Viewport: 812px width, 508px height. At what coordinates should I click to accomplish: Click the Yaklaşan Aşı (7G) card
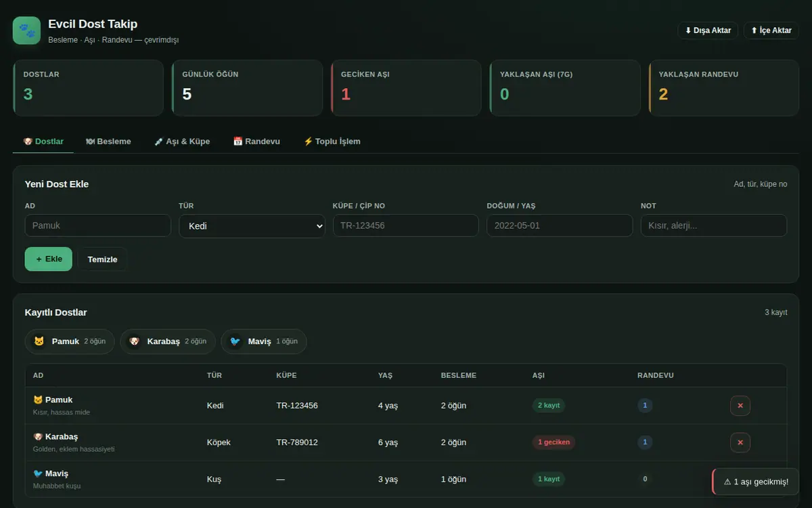point(565,88)
